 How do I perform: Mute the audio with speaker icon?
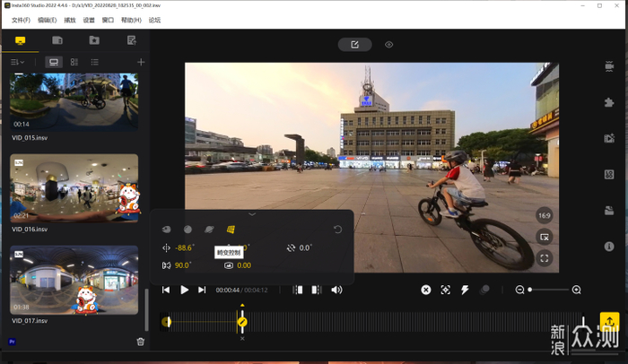click(x=337, y=290)
